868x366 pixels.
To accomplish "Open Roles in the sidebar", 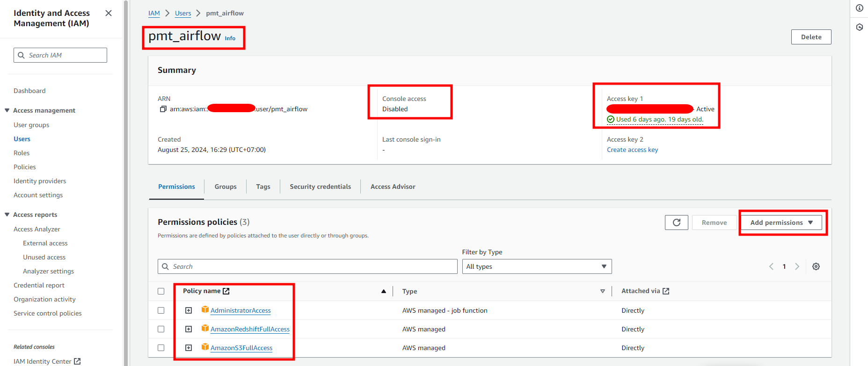I will [22, 153].
